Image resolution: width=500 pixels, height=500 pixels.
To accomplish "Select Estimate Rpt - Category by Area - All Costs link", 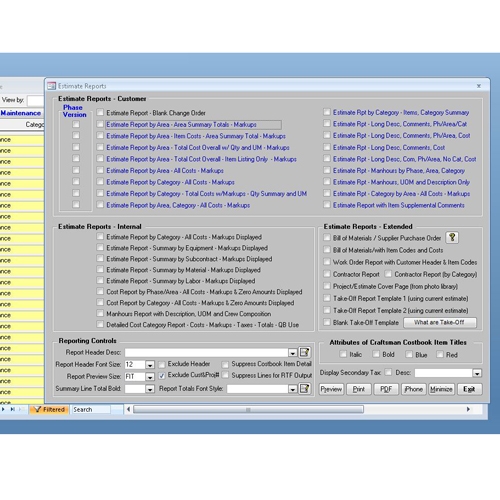I will [x=401, y=194].
